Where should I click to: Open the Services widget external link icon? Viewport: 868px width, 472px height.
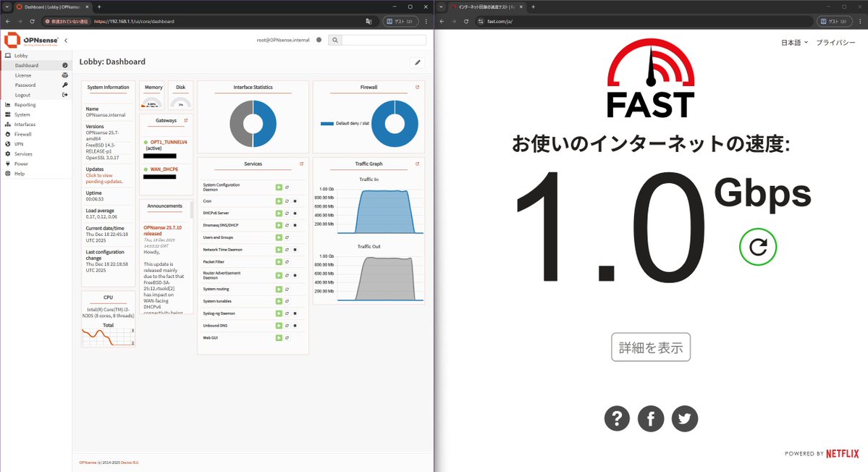pyautogui.click(x=301, y=164)
